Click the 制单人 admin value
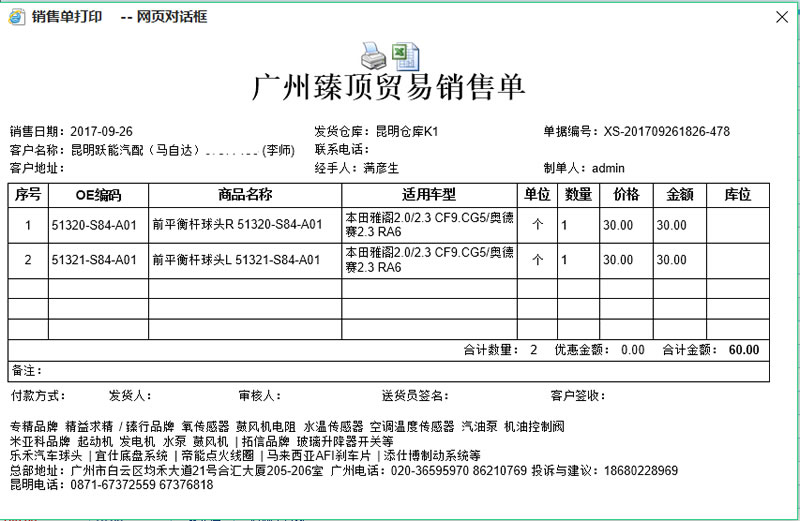 click(608, 168)
